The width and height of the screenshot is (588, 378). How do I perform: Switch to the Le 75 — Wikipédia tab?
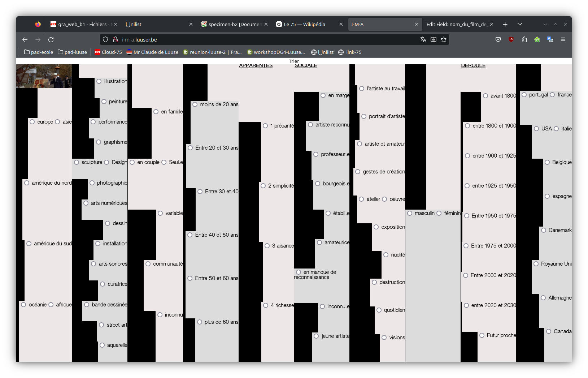304,24
